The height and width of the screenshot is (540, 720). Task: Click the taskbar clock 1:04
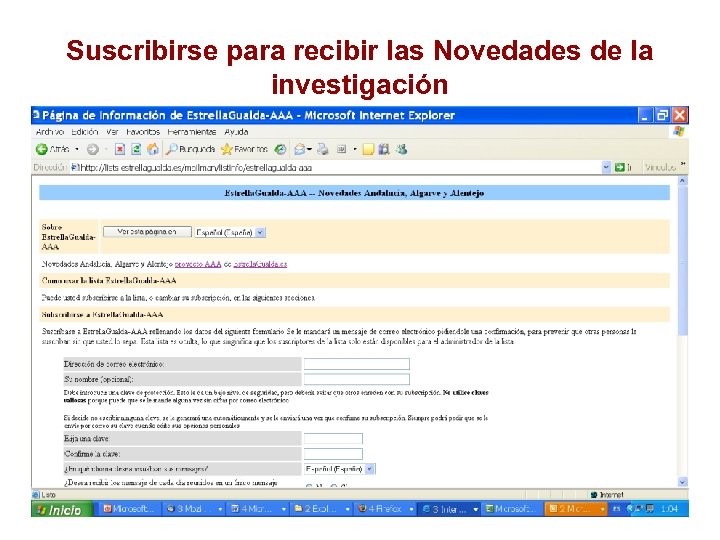click(x=669, y=509)
